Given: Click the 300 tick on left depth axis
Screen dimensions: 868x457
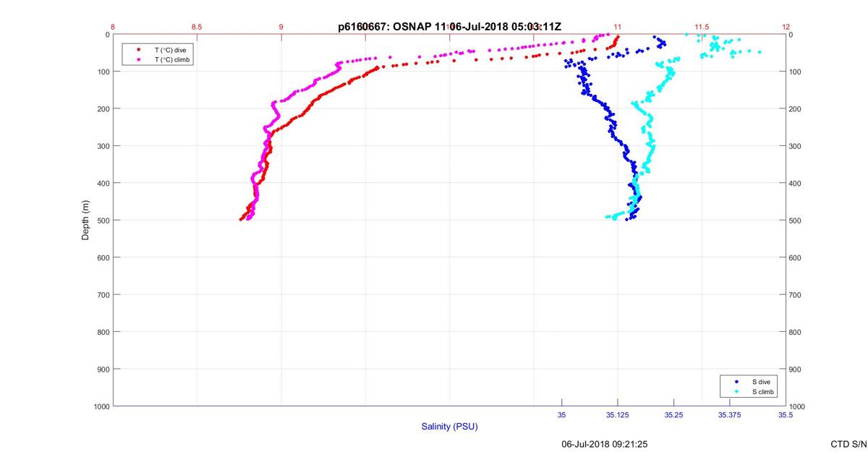Looking at the screenshot, I should pyautogui.click(x=103, y=146).
